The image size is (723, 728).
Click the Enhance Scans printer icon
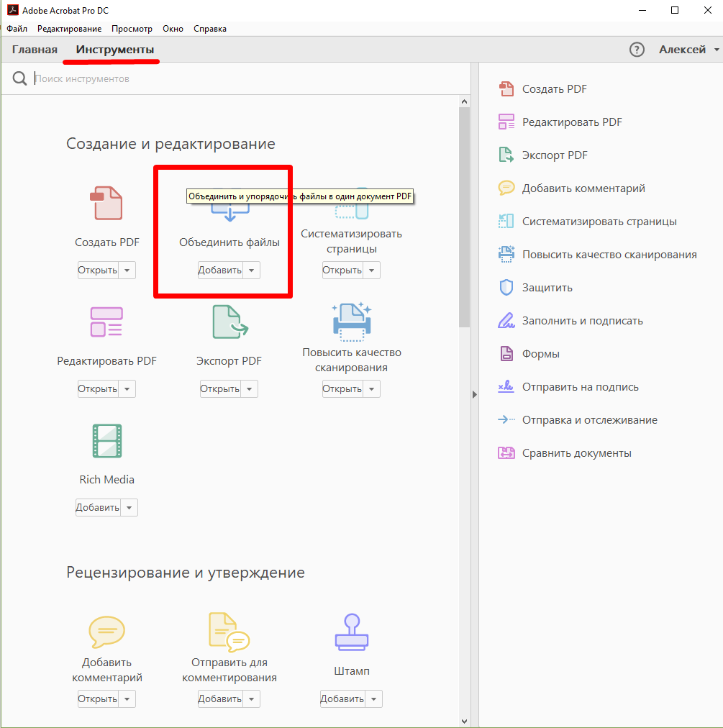pos(352,322)
